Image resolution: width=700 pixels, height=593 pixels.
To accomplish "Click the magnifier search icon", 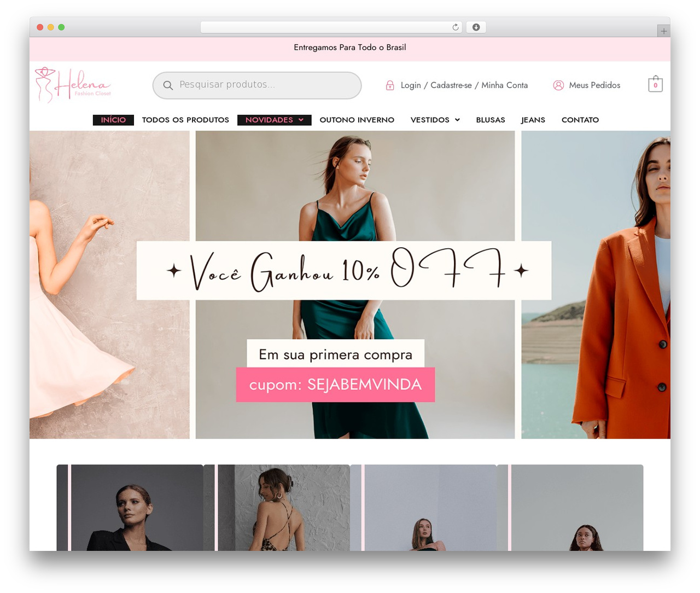I will point(168,85).
